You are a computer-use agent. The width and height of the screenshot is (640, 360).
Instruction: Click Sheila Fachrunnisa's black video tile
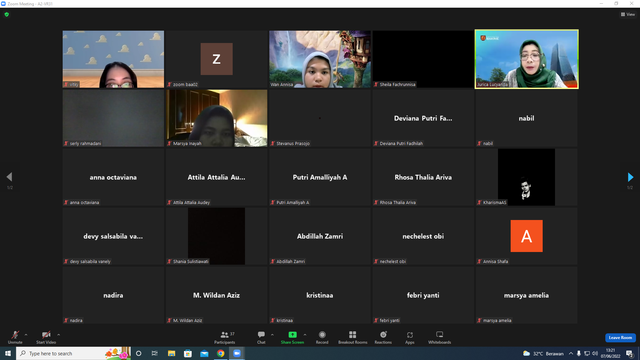pyautogui.click(x=423, y=59)
